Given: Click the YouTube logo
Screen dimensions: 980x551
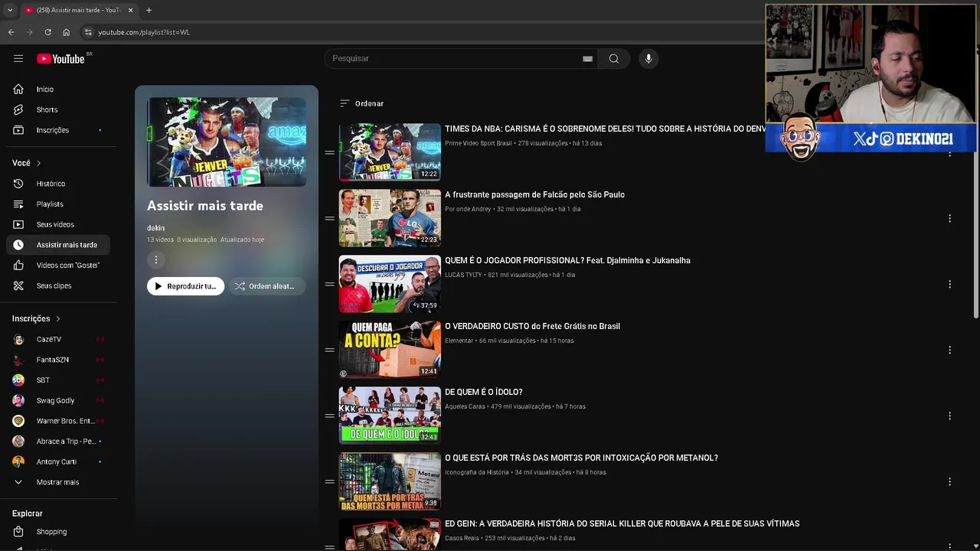Looking at the screenshot, I should (60, 59).
